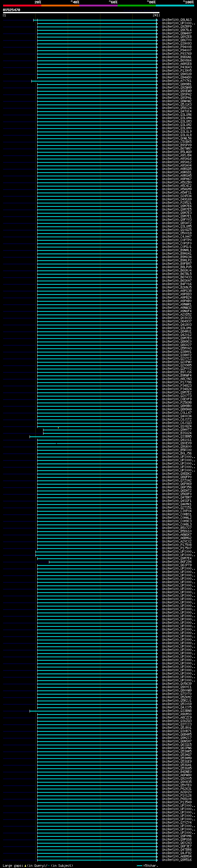
Task: Select hit label UniRef100_Q90YC1
Action: [x=177, y=687]
